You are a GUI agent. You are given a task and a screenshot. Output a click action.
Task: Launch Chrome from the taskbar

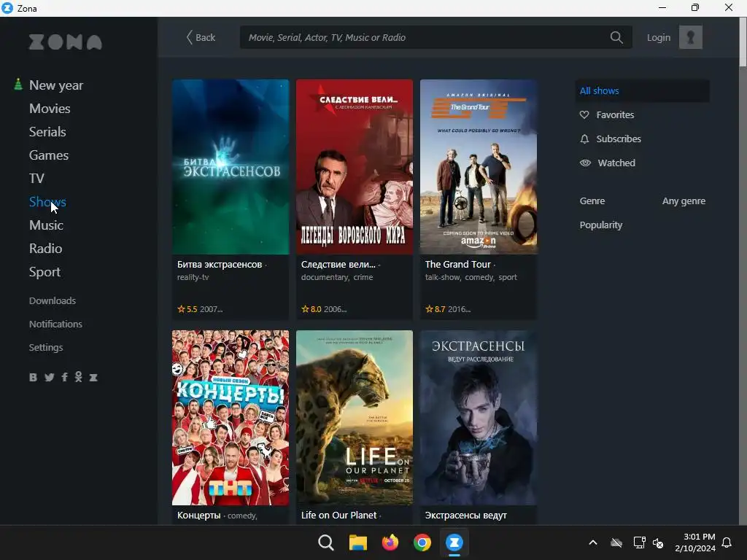422,542
